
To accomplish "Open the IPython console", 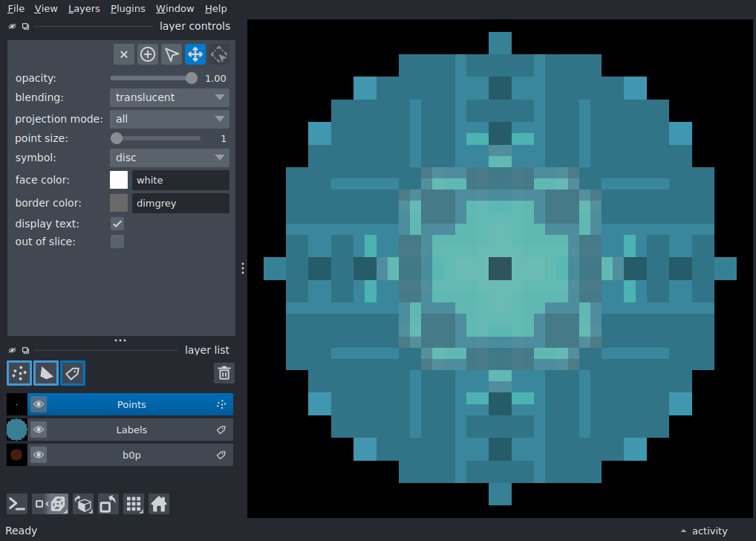I will pyautogui.click(x=17, y=505).
